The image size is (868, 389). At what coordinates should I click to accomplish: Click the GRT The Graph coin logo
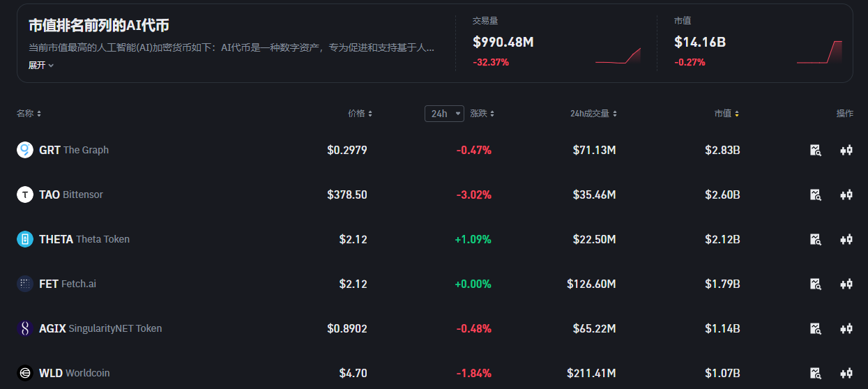pos(25,150)
